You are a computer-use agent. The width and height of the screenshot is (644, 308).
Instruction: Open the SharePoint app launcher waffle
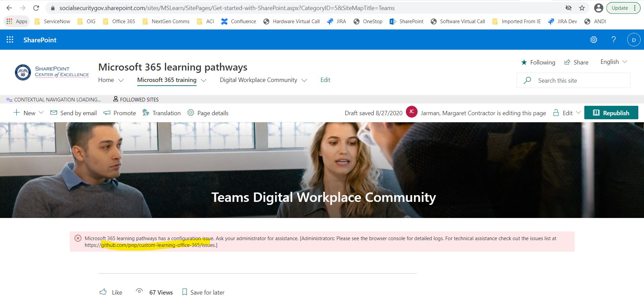pyautogui.click(x=10, y=39)
